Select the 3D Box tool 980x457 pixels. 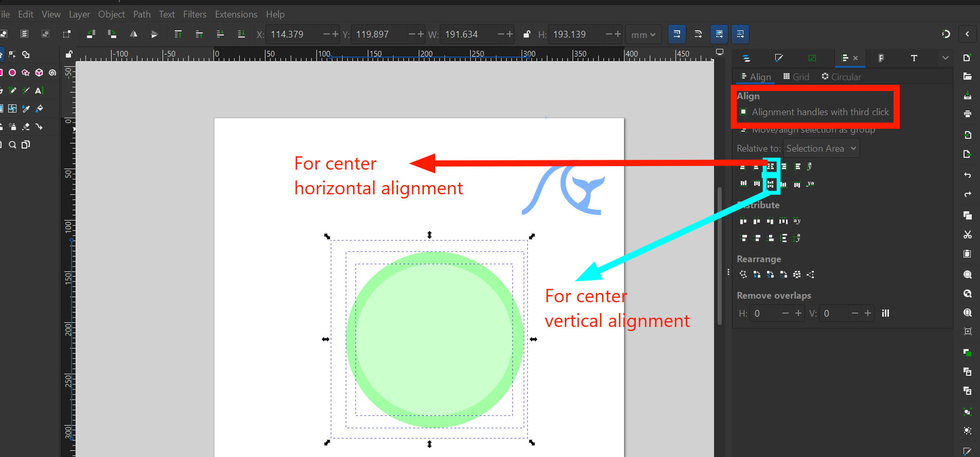pos(39,72)
